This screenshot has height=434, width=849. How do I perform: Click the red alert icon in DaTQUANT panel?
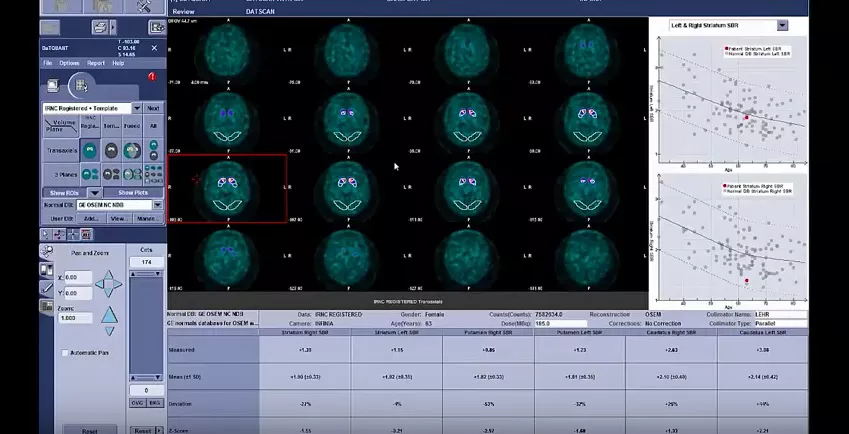152,77
